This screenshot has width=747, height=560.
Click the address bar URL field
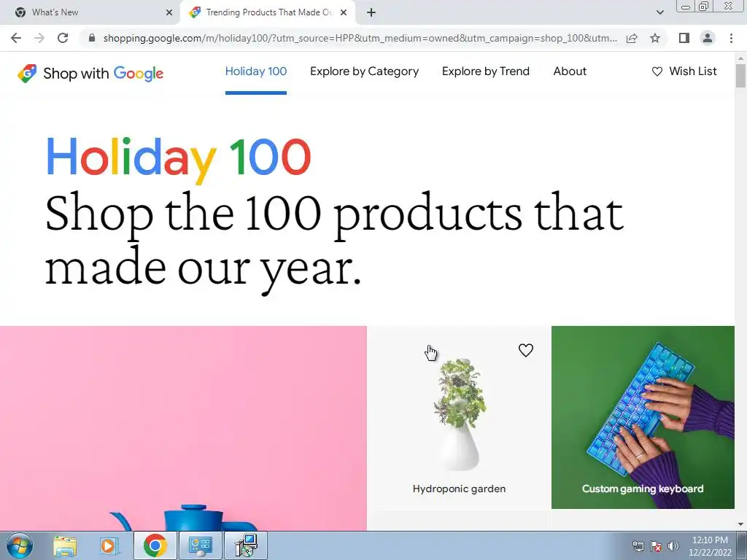(x=360, y=38)
